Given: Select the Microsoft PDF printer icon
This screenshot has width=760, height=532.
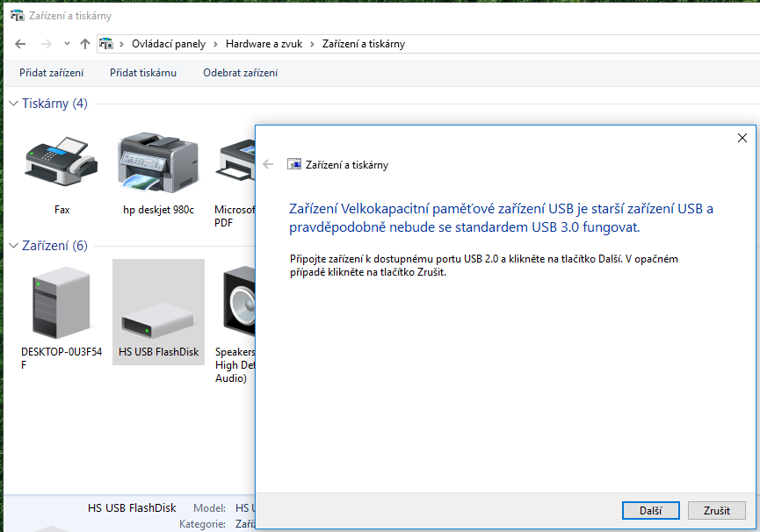Looking at the screenshot, I should coord(235,162).
